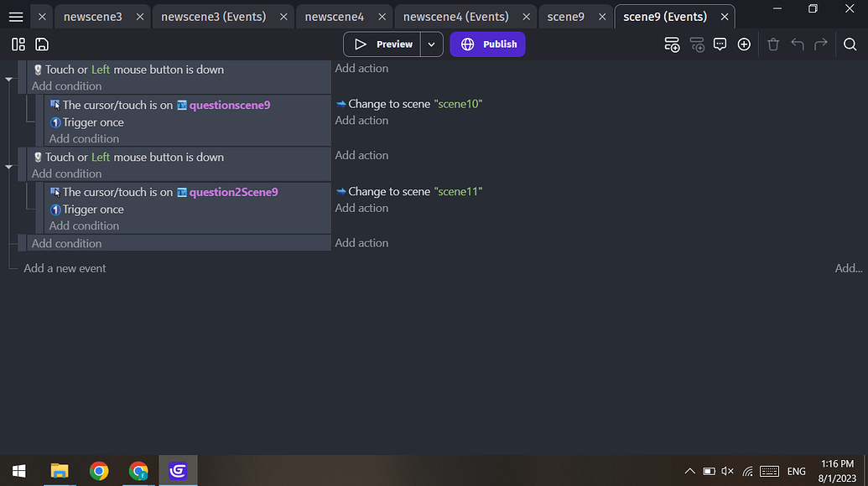Switch to the scene9 tab
Screen dimensions: 868x486
(566, 17)
